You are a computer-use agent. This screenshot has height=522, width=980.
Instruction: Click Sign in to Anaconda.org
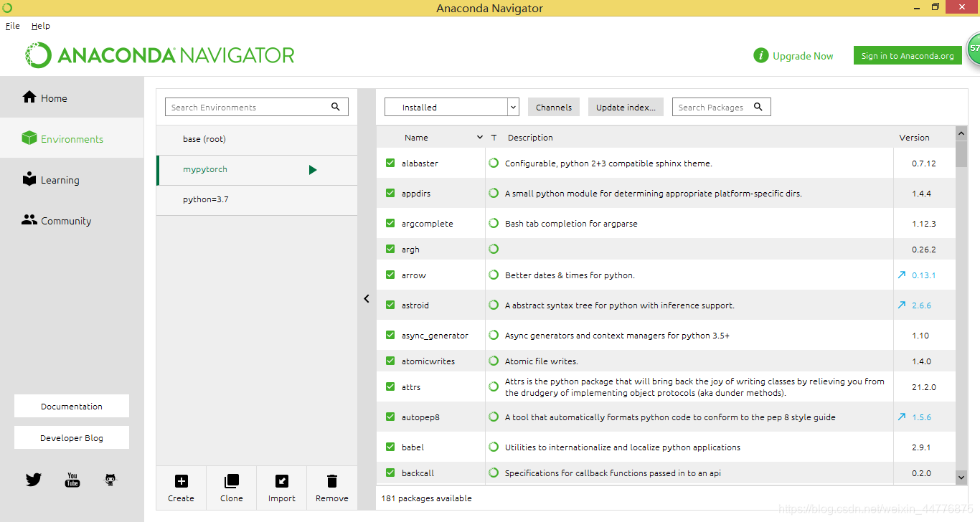pyautogui.click(x=908, y=55)
